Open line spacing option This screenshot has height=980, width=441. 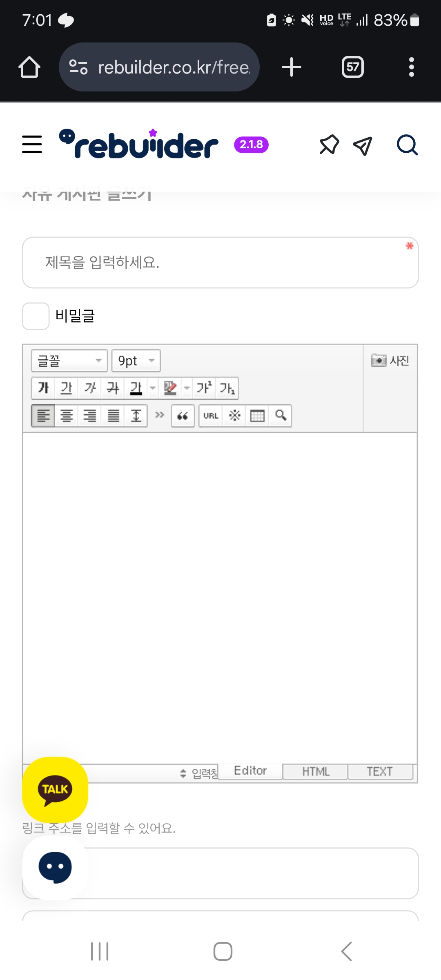tap(136, 416)
